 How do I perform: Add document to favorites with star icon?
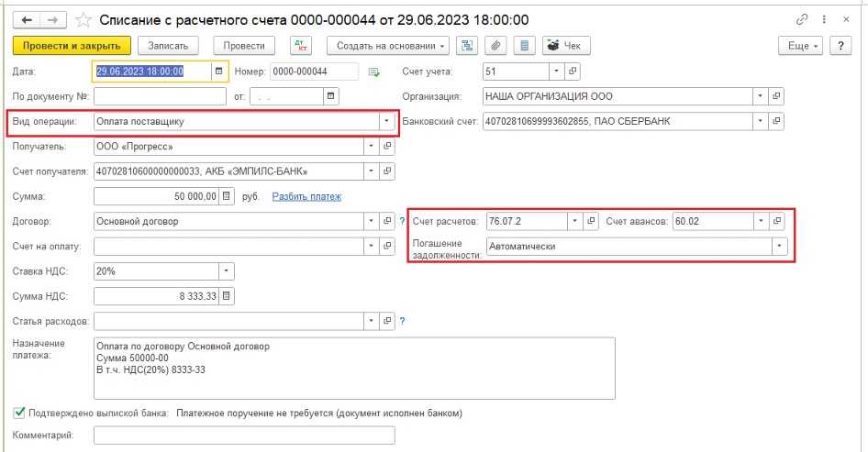coord(83,19)
